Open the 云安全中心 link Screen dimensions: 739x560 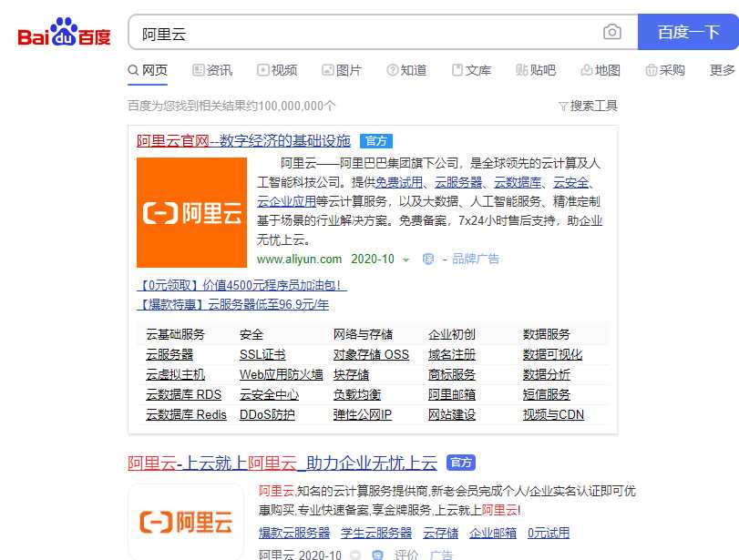click(x=269, y=394)
